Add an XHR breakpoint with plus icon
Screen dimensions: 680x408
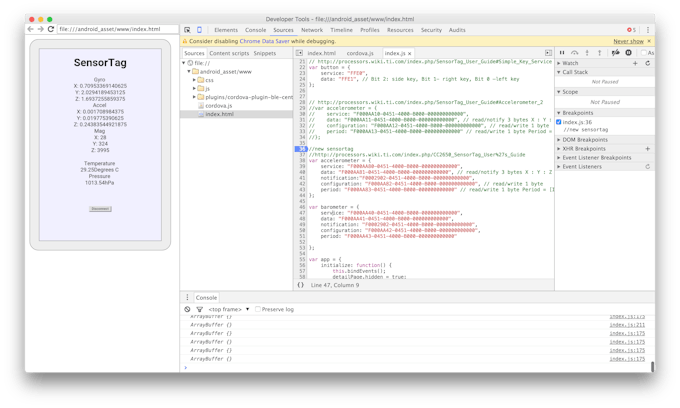[x=648, y=148]
